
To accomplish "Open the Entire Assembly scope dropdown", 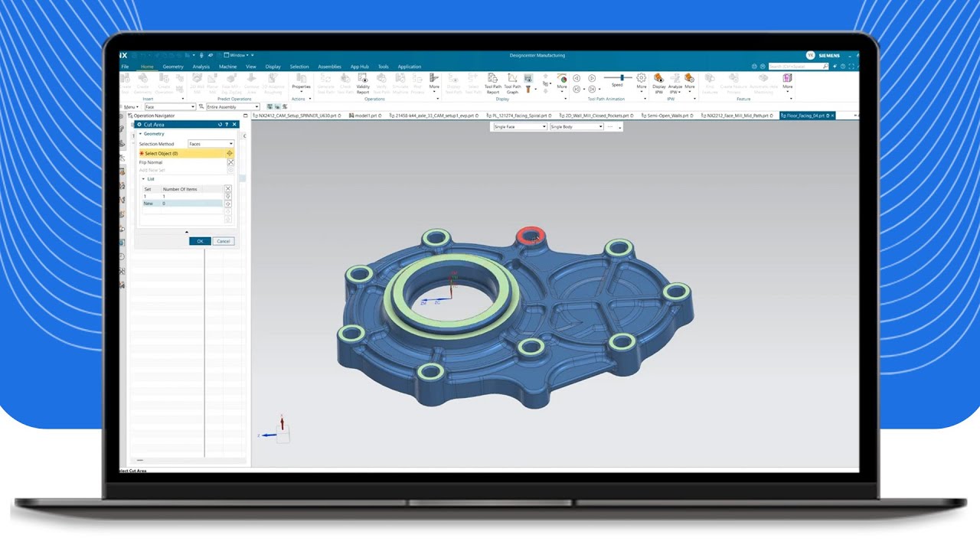I will click(233, 106).
